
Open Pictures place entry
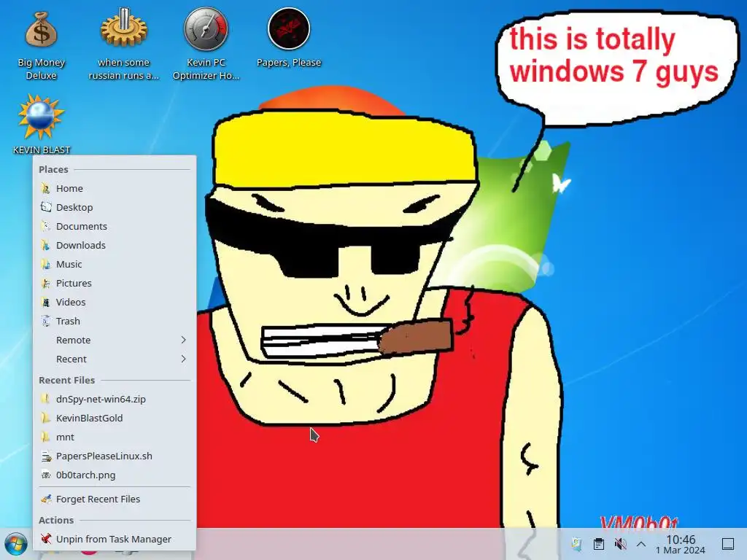[115, 284]
